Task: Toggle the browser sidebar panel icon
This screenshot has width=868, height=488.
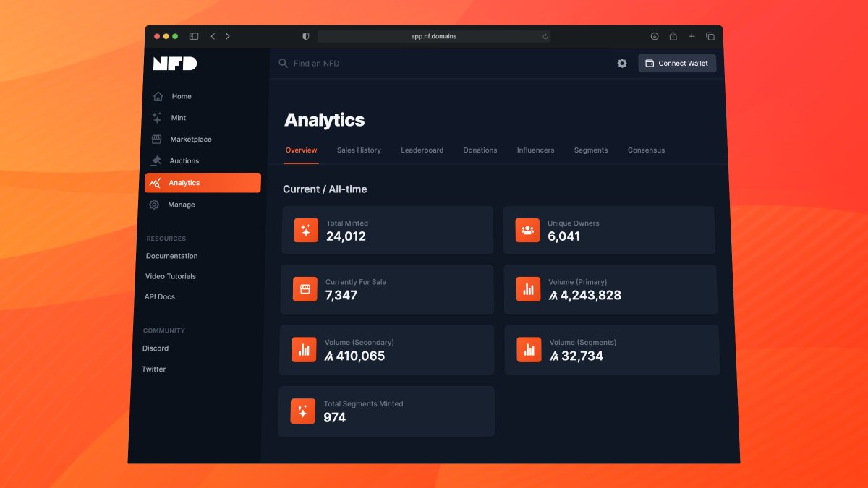Action: (x=194, y=36)
